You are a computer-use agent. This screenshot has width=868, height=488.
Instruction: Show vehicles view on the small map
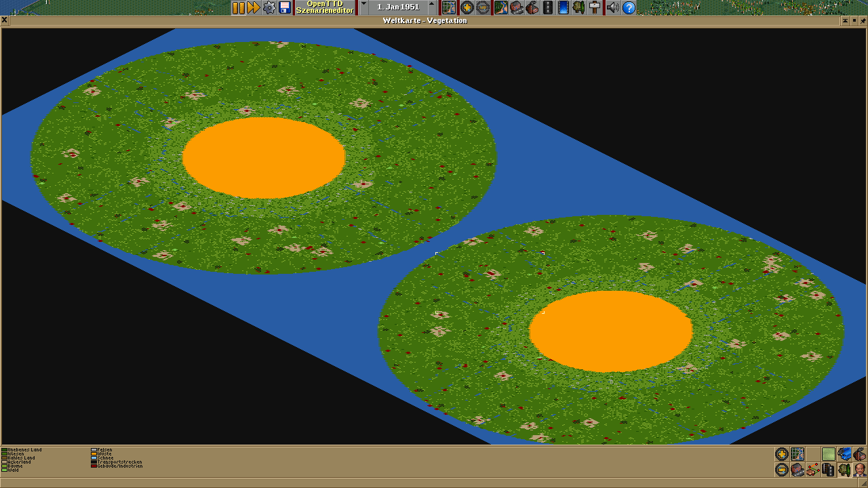click(844, 454)
